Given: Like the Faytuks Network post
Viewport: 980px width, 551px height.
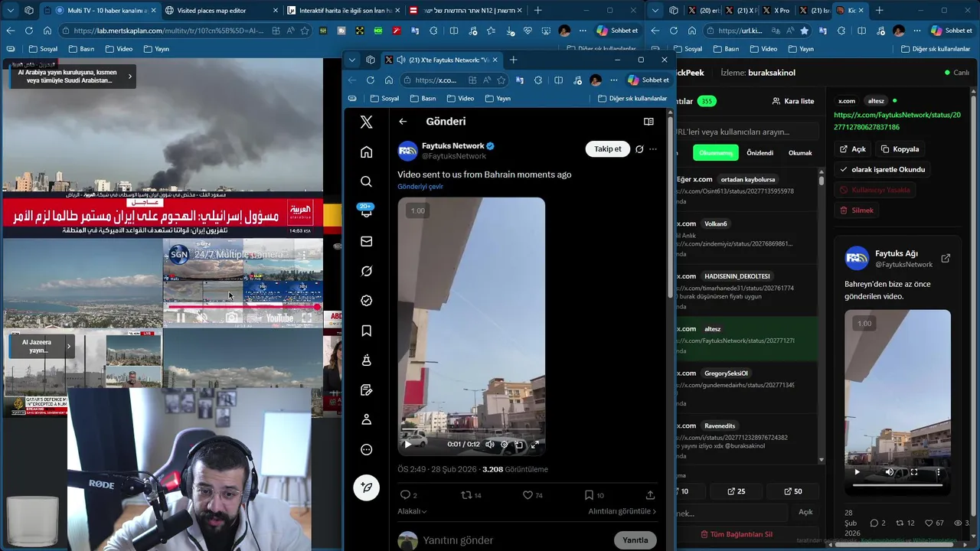Looking at the screenshot, I should 528,495.
